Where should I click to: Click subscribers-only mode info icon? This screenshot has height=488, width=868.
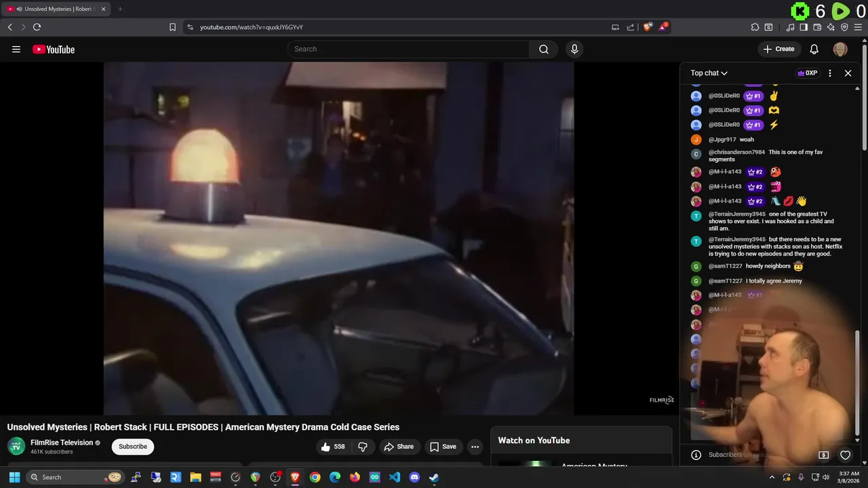pos(696,455)
